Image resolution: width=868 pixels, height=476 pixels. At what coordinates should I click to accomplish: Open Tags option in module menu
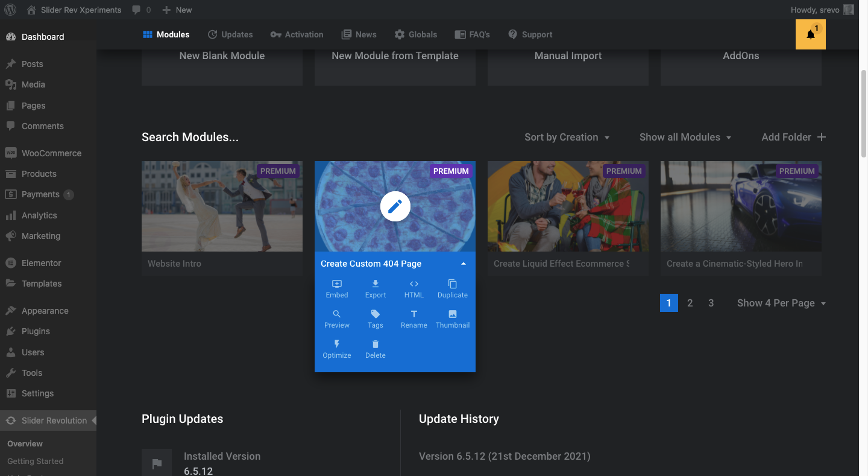[376, 319]
